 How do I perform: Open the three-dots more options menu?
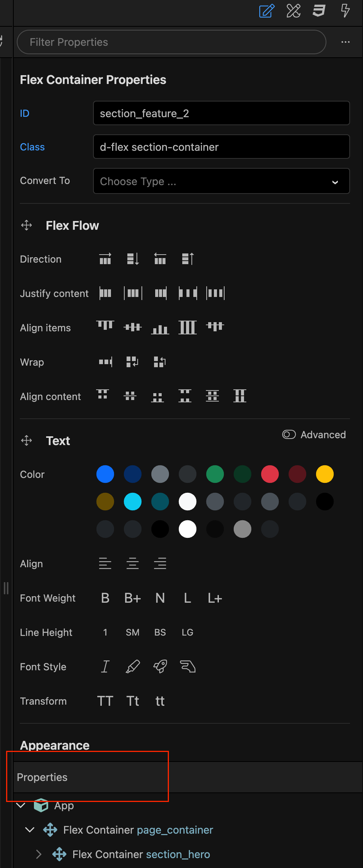click(x=345, y=42)
